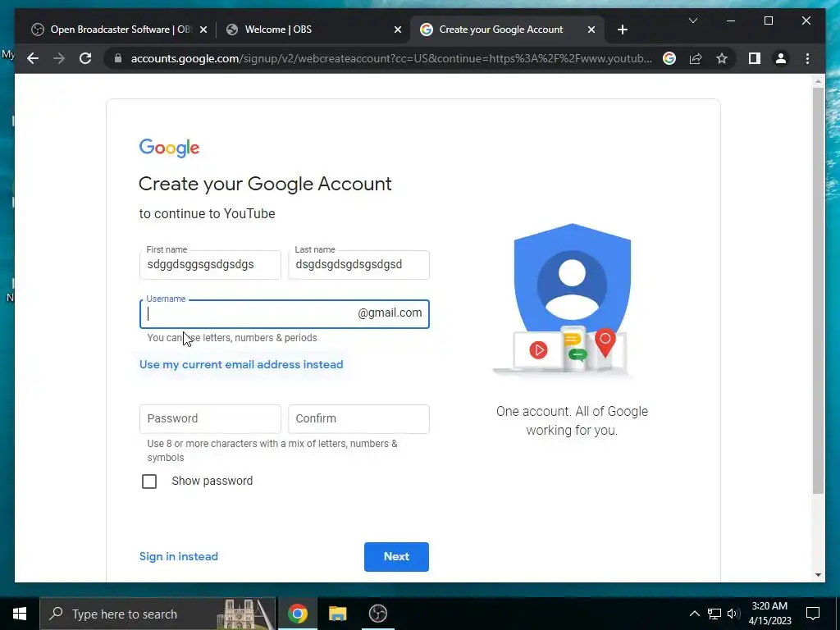840x630 pixels.
Task: Edit the Last name field
Action: [358, 265]
